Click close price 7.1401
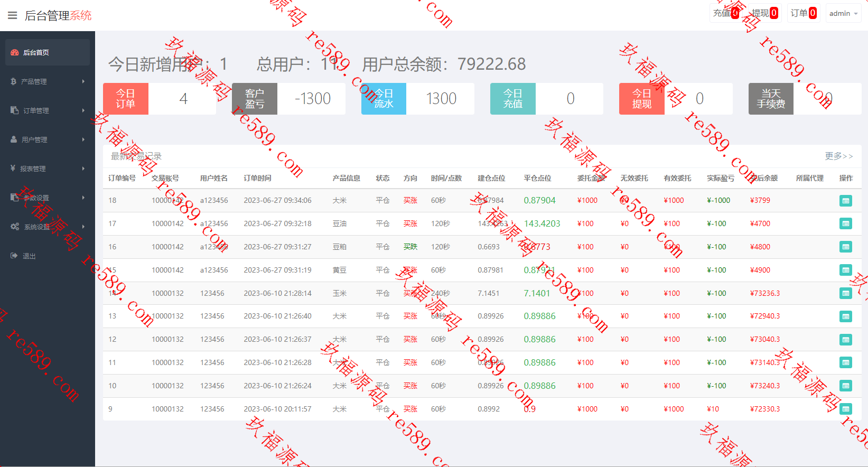 [537, 293]
